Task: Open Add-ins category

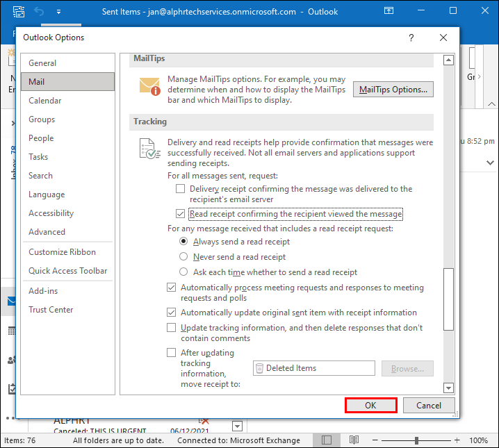Action: coord(68,290)
